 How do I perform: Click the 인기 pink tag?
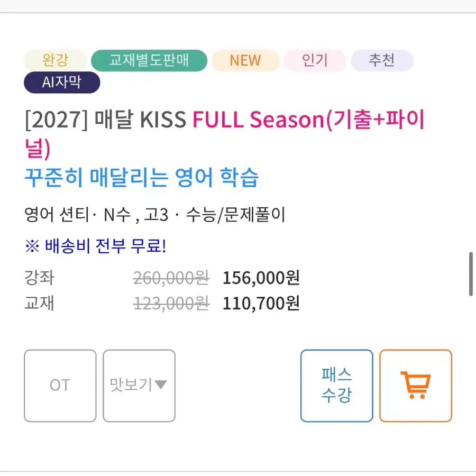click(315, 60)
